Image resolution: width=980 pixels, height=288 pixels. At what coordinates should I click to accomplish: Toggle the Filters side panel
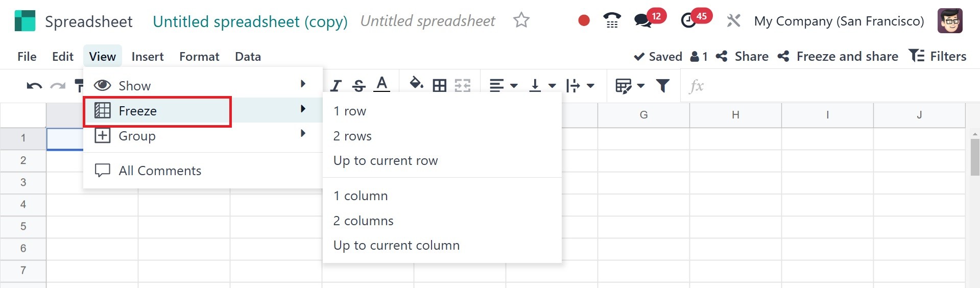pyautogui.click(x=938, y=56)
